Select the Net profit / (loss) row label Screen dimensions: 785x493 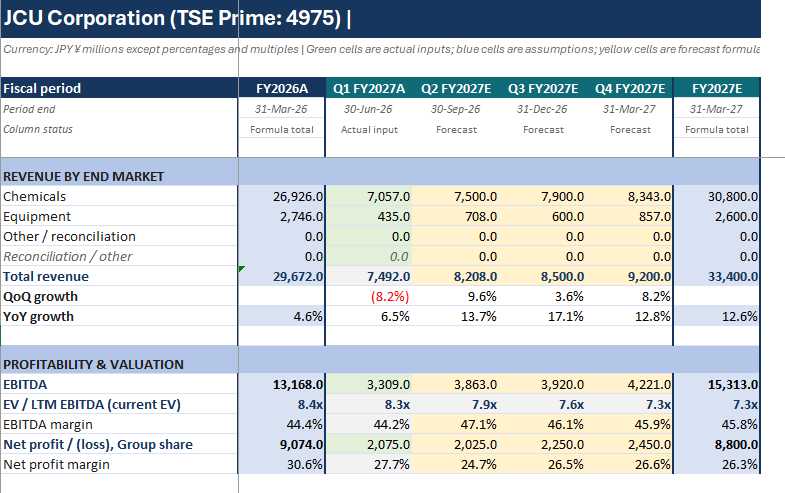[119, 444]
